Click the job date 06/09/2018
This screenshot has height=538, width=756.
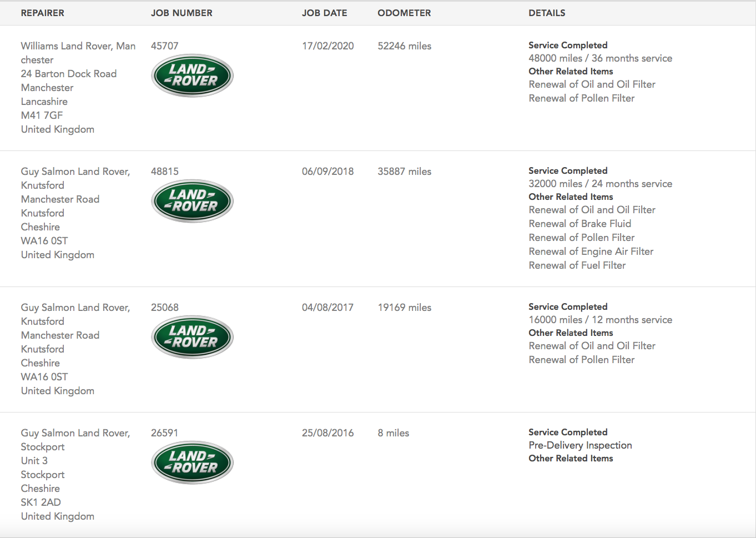click(328, 172)
